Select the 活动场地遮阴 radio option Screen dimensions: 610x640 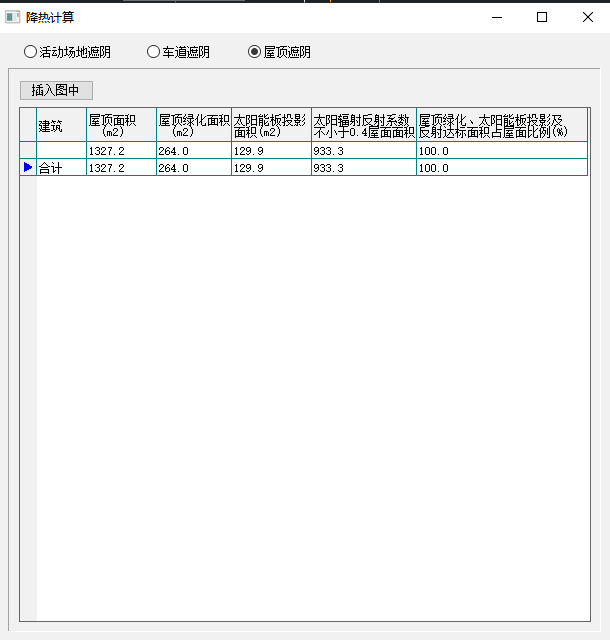tap(31, 52)
